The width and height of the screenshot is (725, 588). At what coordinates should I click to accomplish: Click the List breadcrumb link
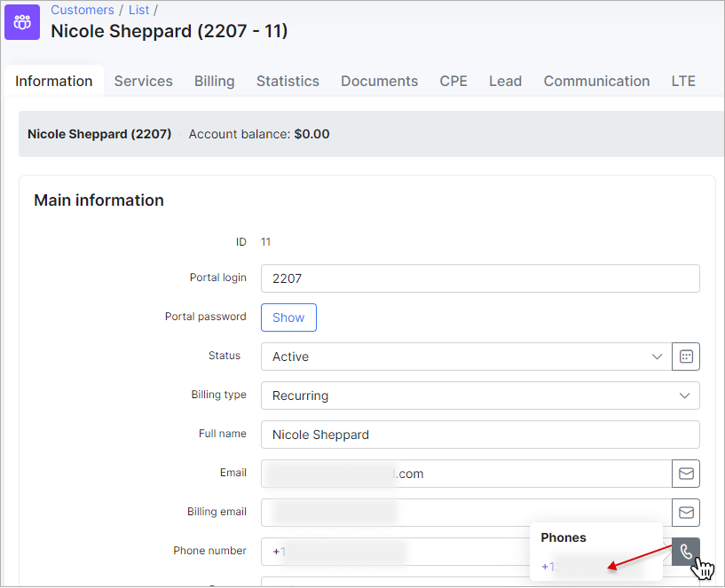coord(139,10)
